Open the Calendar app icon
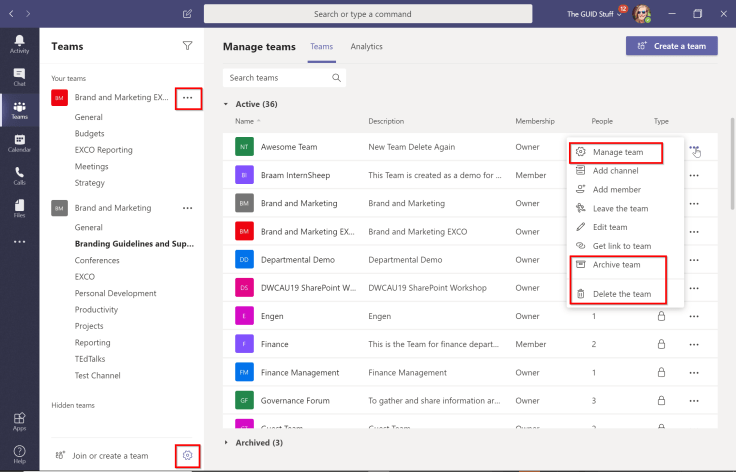This screenshot has height=472, width=736. tap(19, 142)
